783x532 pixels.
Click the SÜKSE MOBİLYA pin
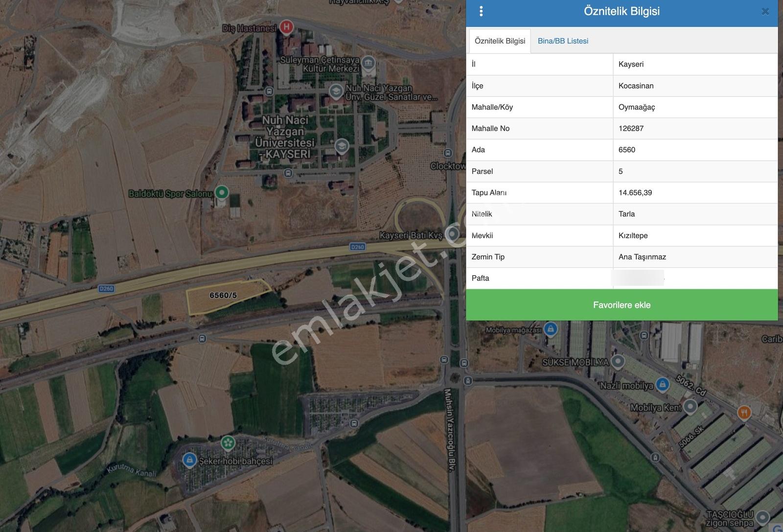pyautogui.click(x=618, y=361)
